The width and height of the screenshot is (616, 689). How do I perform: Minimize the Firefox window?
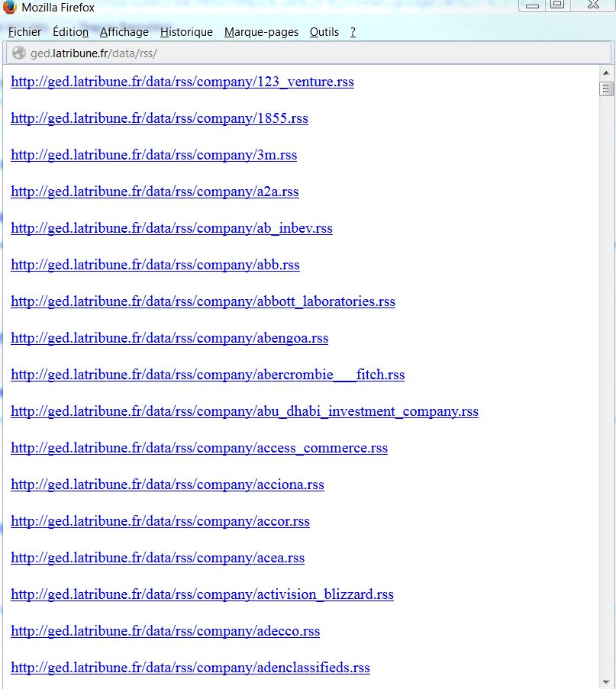(x=532, y=5)
